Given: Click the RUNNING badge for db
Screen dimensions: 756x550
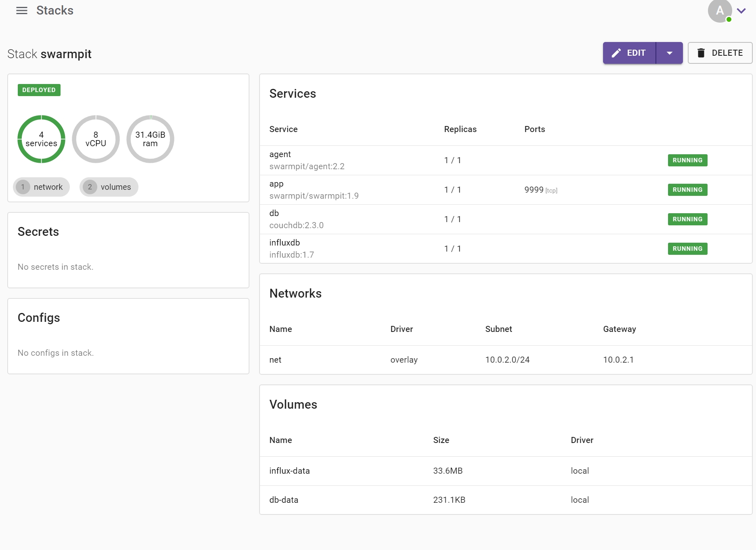Looking at the screenshot, I should [687, 219].
